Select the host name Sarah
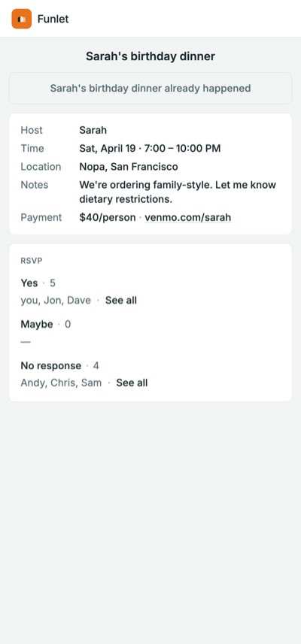The height and width of the screenshot is (644, 301). tap(93, 130)
